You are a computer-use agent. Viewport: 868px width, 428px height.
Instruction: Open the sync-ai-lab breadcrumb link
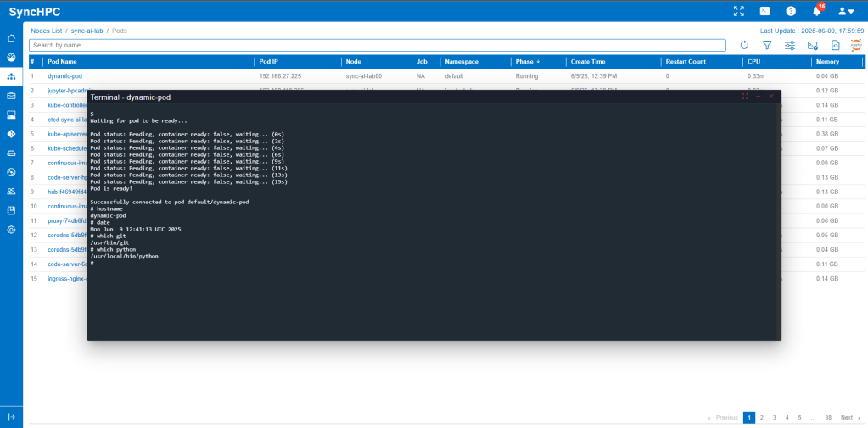tap(87, 31)
